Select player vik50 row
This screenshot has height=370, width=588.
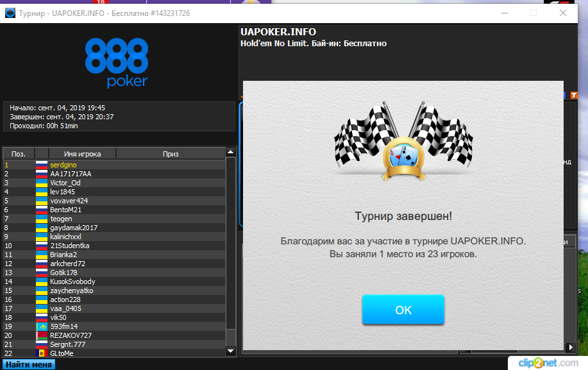(x=114, y=317)
